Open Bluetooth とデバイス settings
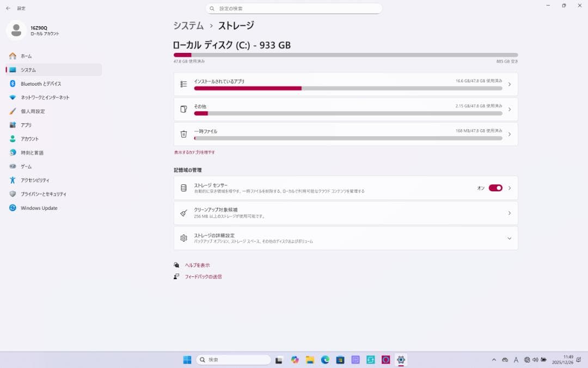588x368 pixels. click(39, 83)
